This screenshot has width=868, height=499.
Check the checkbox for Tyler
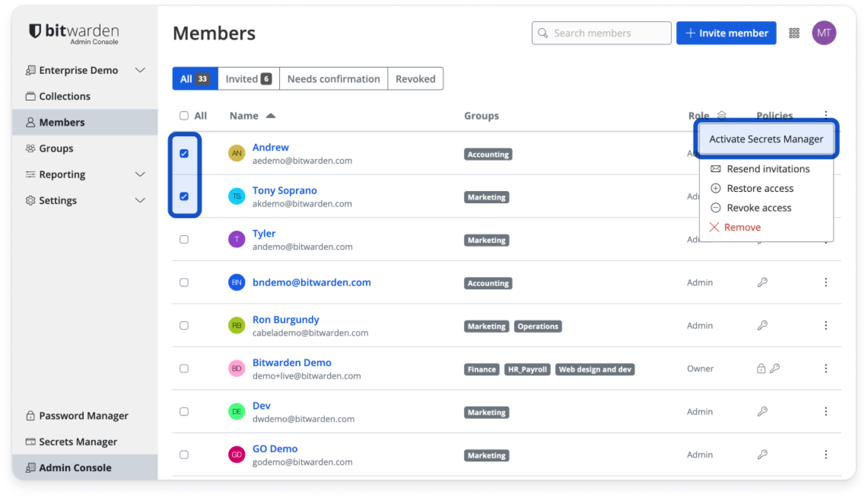(x=184, y=239)
